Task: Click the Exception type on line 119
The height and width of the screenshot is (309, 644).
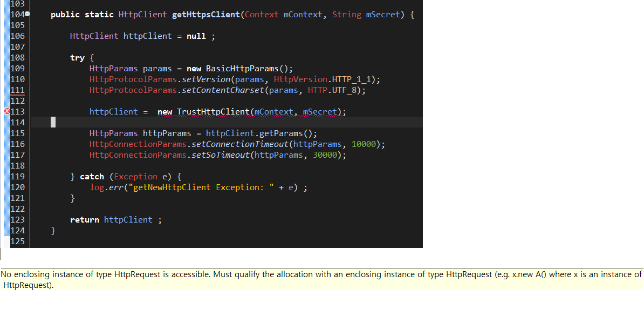Action: click(135, 177)
